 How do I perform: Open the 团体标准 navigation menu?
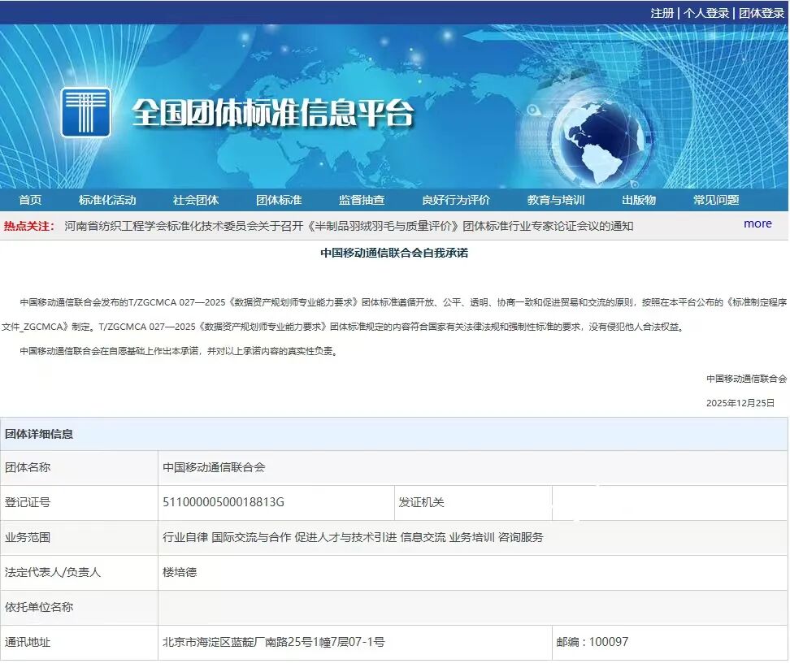point(280,199)
